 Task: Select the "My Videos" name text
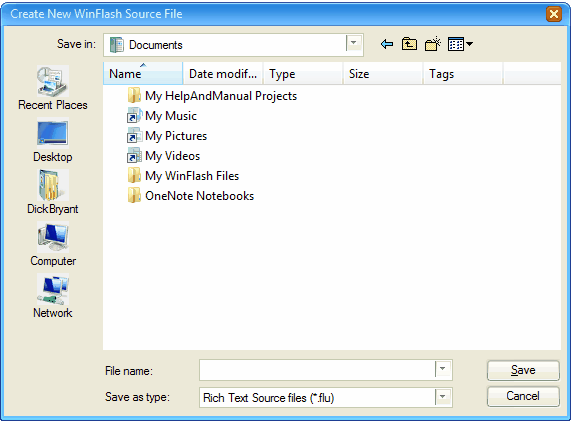(173, 156)
